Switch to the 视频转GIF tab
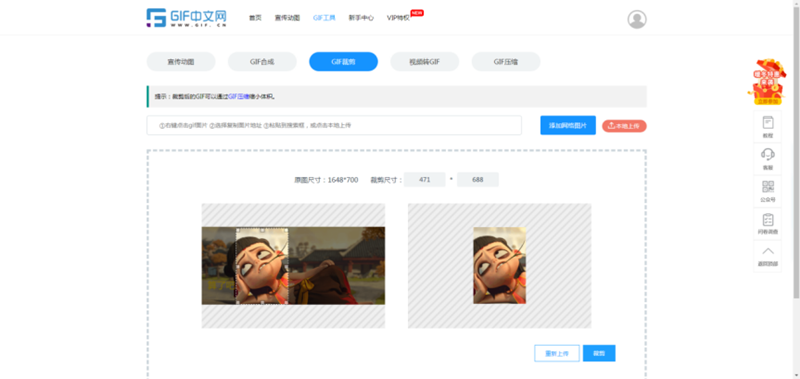The height and width of the screenshot is (379, 800). point(424,62)
